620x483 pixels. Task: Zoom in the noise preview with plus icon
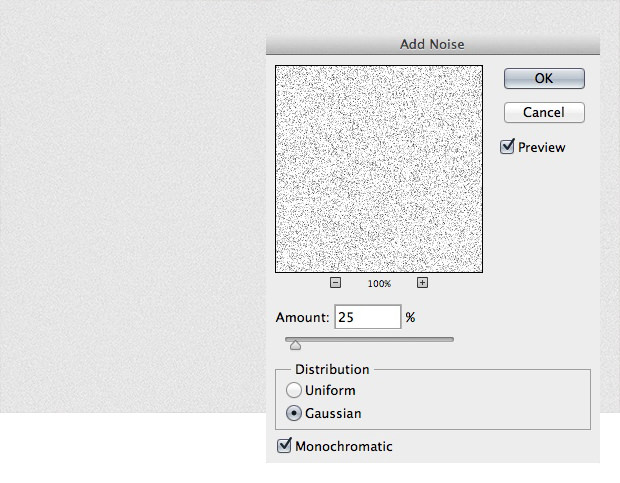[x=422, y=283]
